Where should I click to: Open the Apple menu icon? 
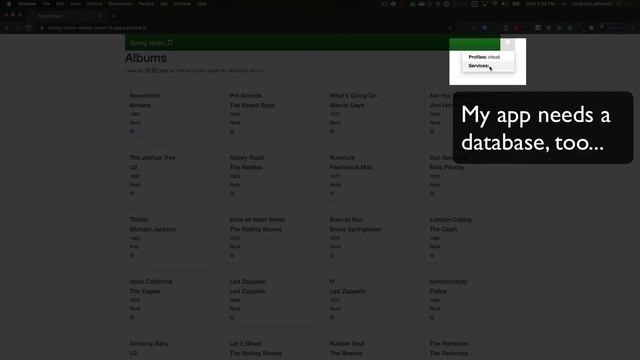9,4
